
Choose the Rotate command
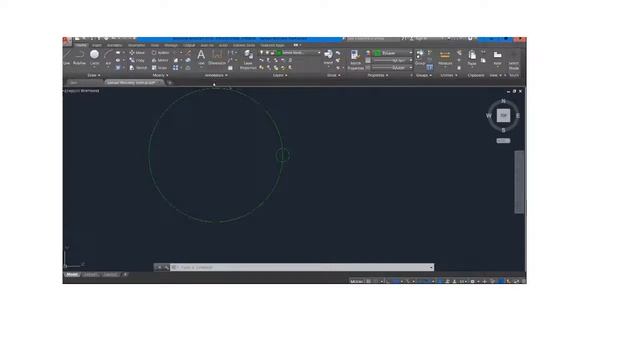tap(160, 53)
